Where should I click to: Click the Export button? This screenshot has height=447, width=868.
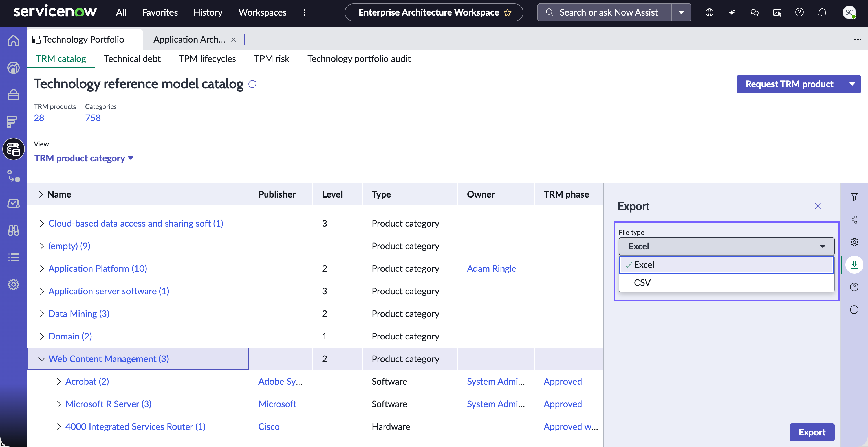(812, 432)
